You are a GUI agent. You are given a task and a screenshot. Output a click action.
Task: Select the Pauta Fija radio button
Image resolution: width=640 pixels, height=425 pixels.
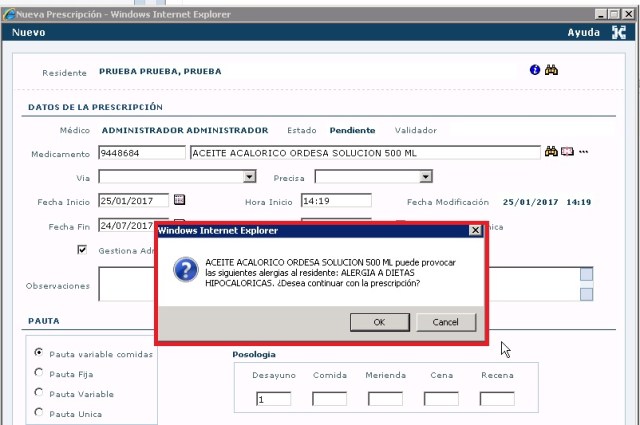point(39,373)
